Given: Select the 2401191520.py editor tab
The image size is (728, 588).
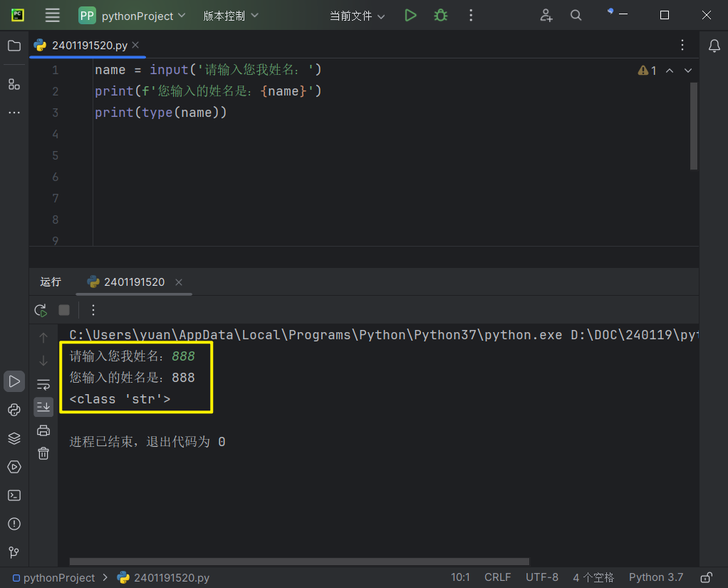Looking at the screenshot, I should click(x=88, y=45).
